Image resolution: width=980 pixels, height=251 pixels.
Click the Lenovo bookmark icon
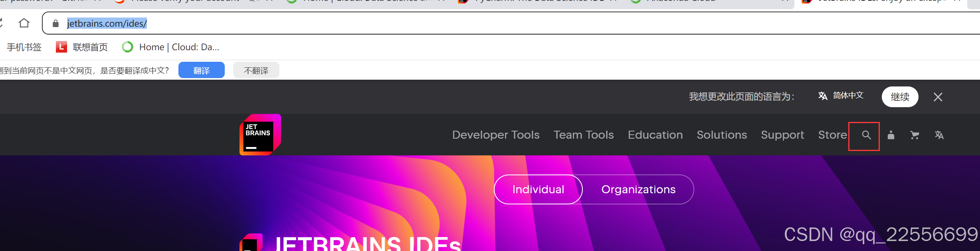point(61,47)
